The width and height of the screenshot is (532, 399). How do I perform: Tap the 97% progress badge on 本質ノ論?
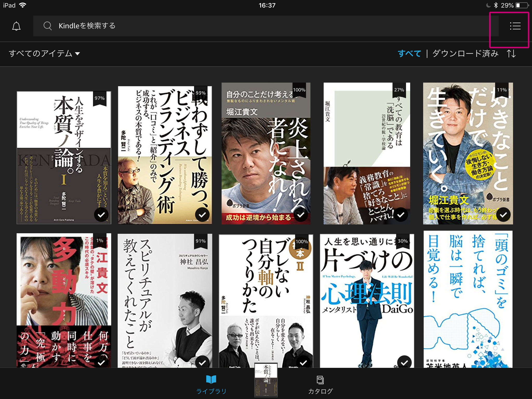(99, 98)
